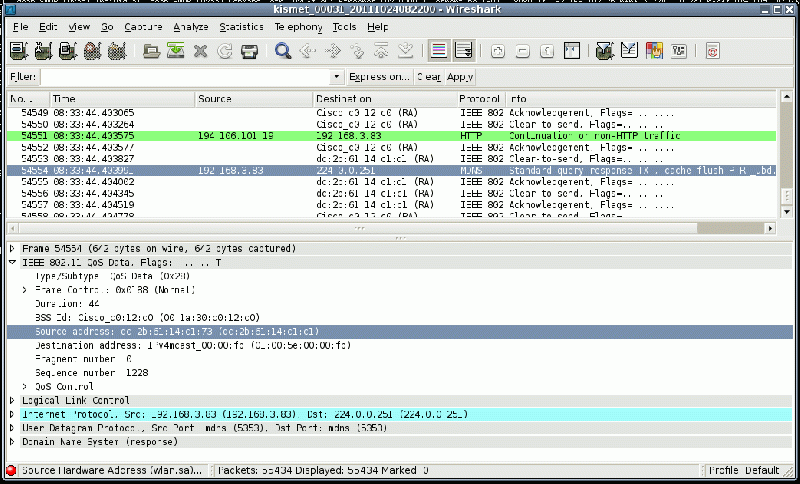
Task: Click the Expression button
Action: [x=379, y=77]
